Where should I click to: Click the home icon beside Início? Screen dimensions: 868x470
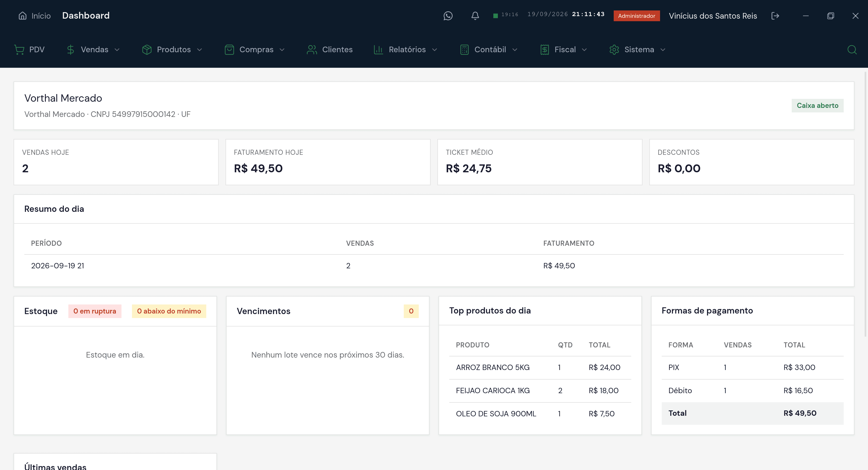(23, 16)
